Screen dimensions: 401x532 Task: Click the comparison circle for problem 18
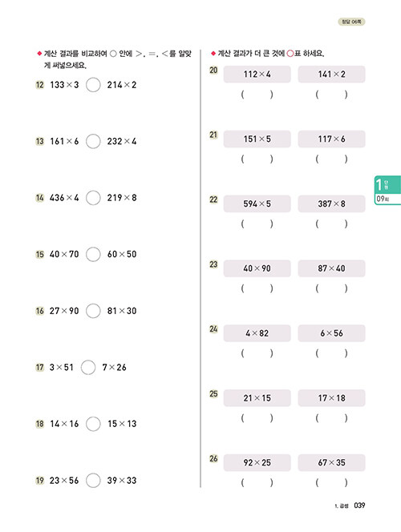click(x=93, y=424)
